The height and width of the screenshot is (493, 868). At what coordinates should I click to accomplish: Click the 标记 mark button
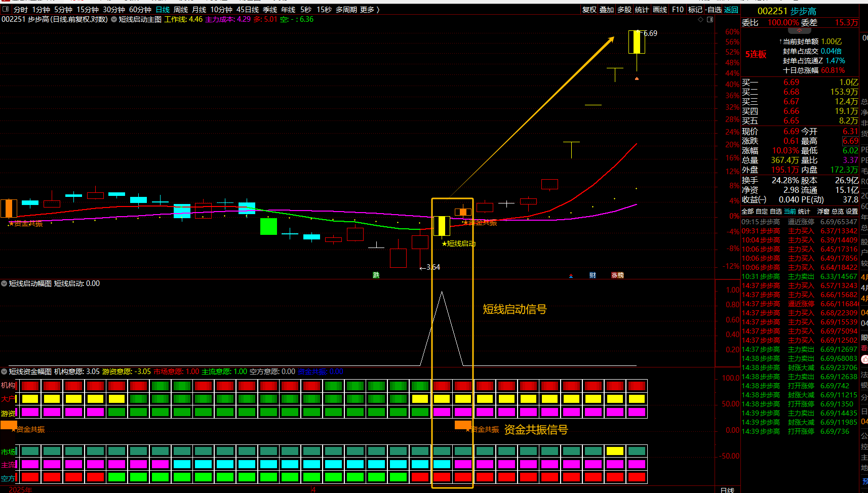(695, 10)
